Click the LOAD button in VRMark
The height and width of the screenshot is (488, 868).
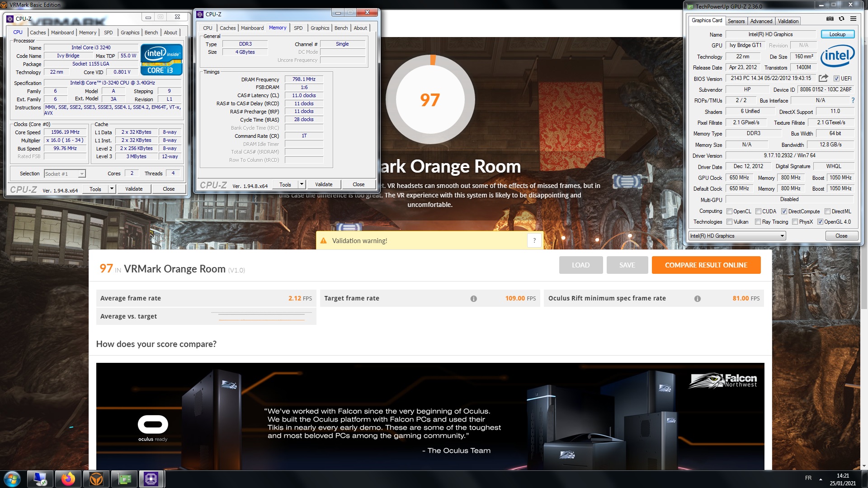[580, 265]
